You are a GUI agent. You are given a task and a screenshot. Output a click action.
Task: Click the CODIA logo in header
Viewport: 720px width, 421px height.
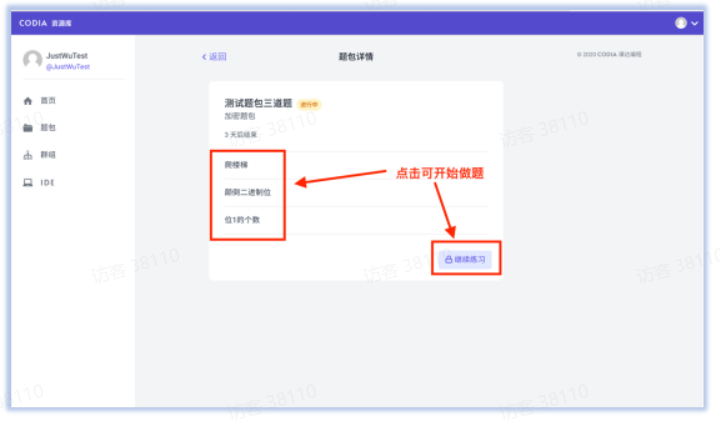tap(33, 22)
